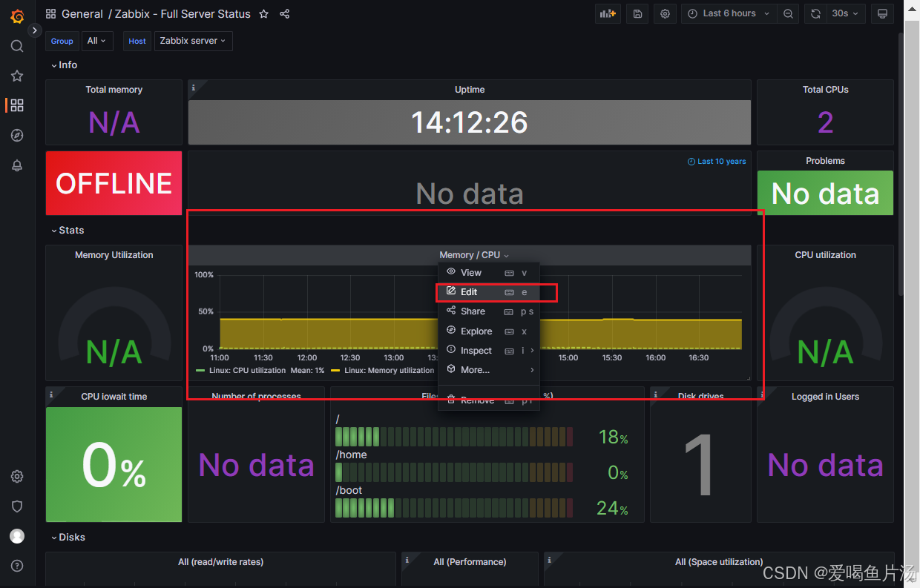Open the Last 6 hours time picker

(x=729, y=13)
